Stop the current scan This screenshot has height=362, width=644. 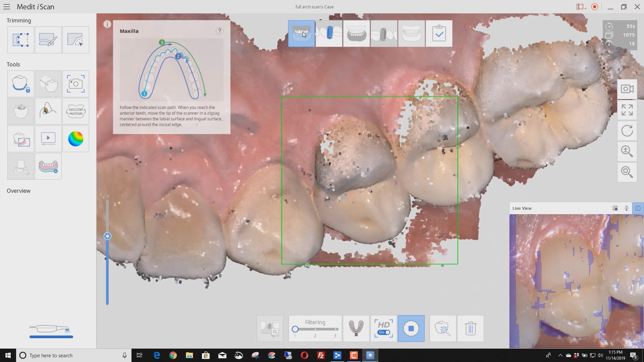coord(411,328)
